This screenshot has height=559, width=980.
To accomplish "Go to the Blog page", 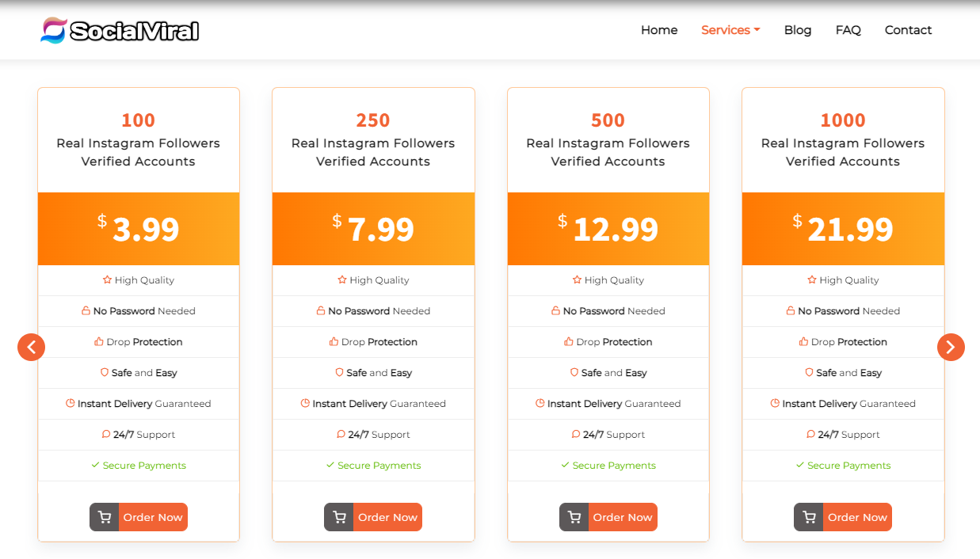I will coord(798,30).
